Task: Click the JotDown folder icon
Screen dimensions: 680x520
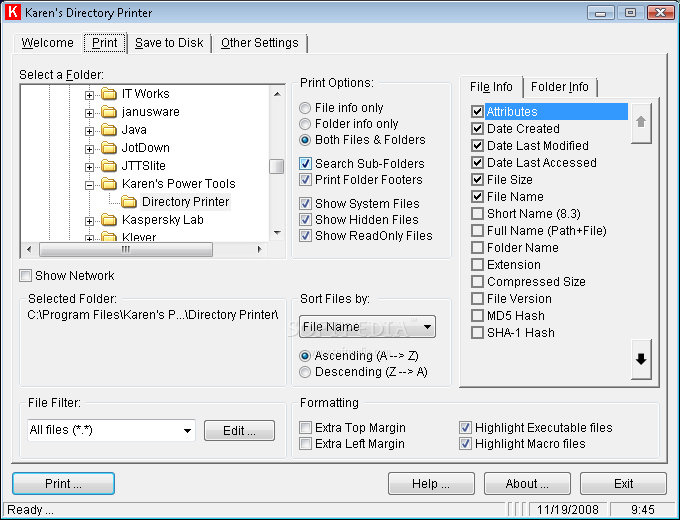Action: point(109,148)
